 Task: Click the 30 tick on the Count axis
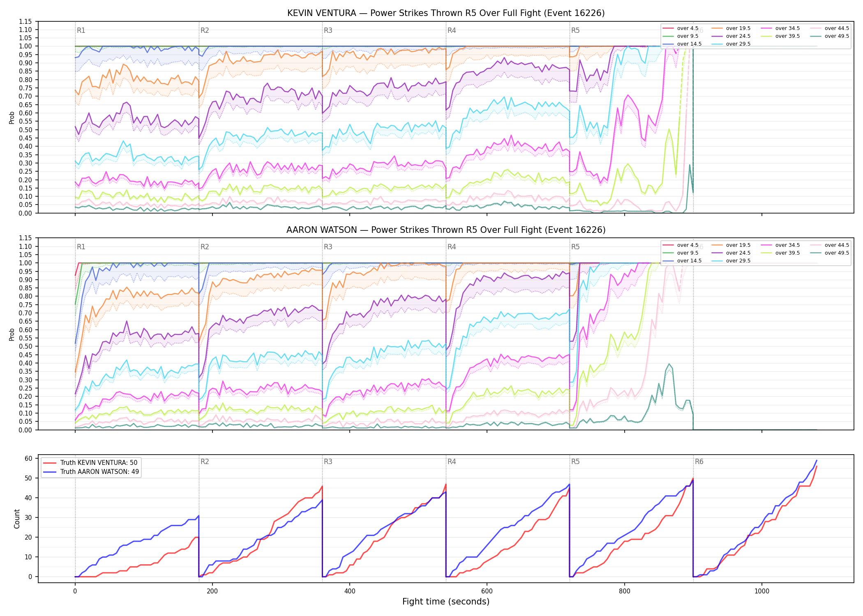point(28,517)
